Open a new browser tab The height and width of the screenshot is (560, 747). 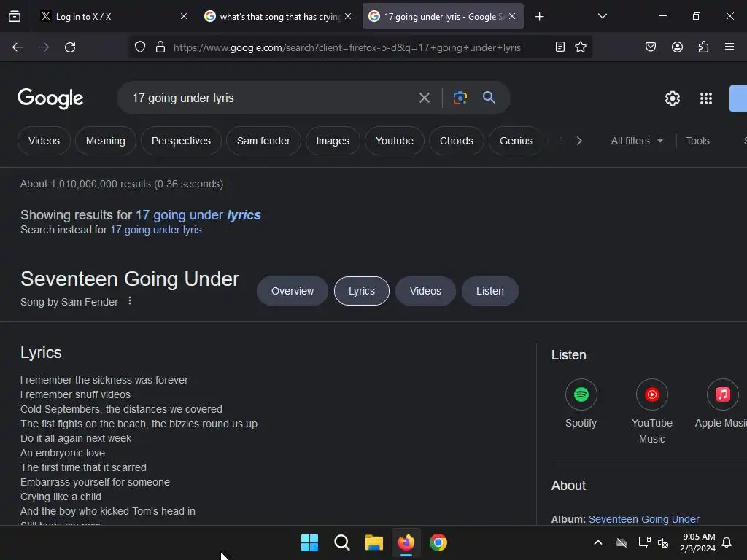tap(539, 17)
